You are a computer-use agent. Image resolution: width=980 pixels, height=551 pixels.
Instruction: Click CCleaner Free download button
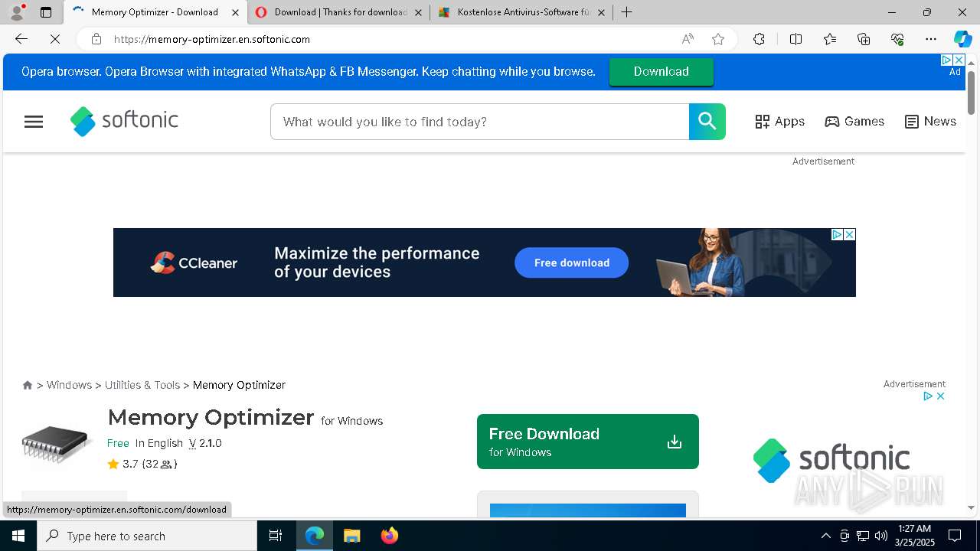[571, 262]
